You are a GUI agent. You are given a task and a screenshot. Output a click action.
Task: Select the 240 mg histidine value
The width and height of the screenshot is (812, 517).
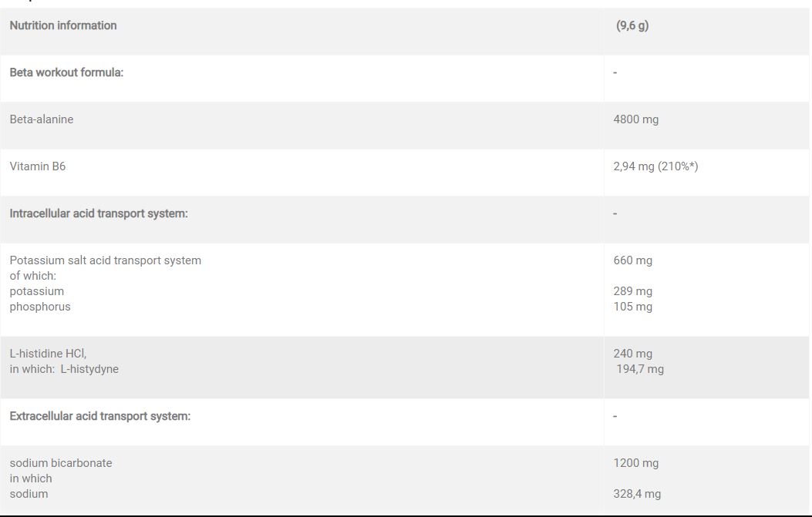633,354
